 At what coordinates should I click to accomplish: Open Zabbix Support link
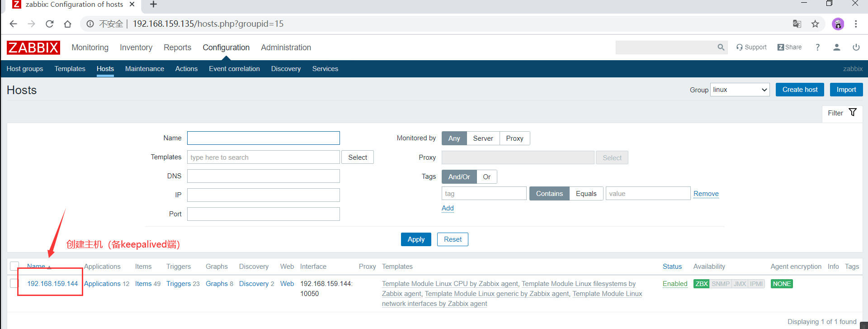click(x=751, y=47)
